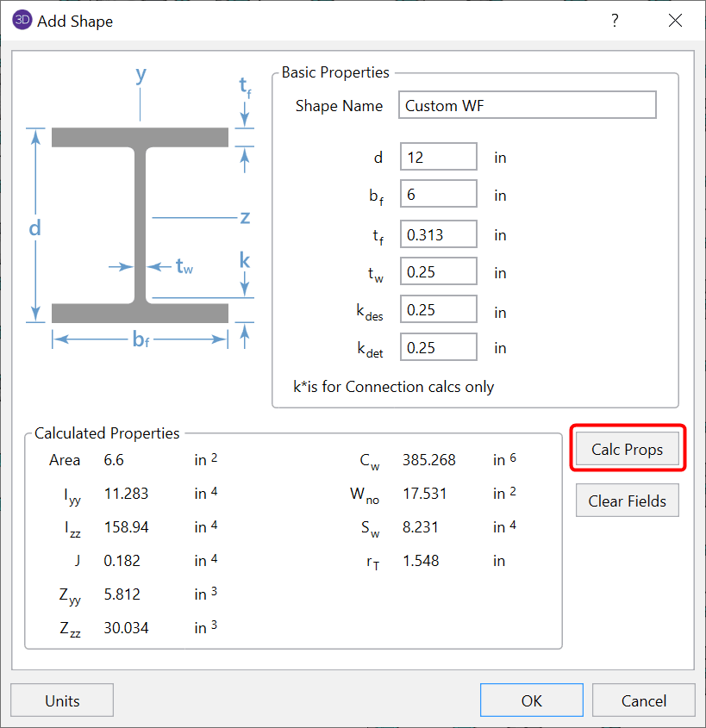Cancel adding the custom shape
The image size is (706, 728).
643,700
